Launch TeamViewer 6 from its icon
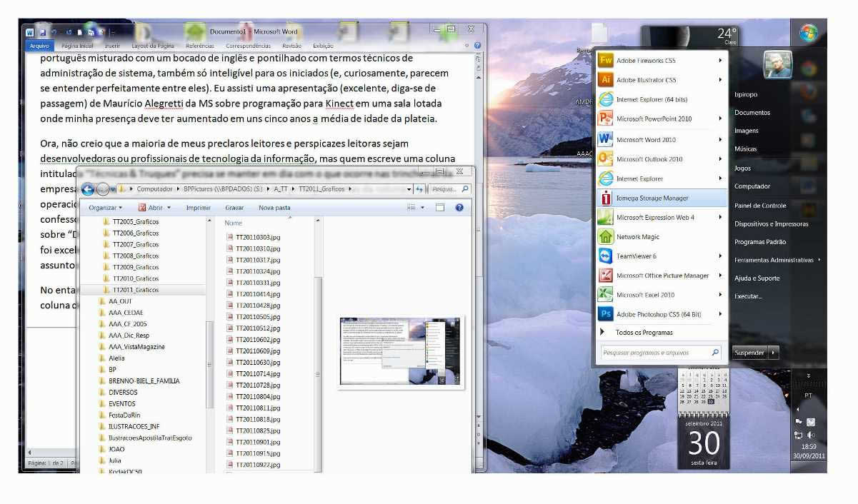The width and height of the screenshot is (858, 504). click(606, 256)
